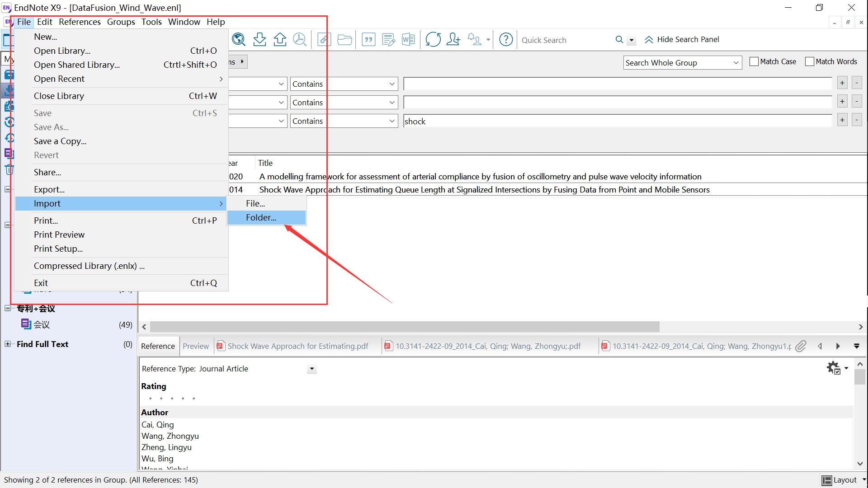Image resolution: width=868 pixels, height=488 pixels.
Task: Enable the Match Case checkbox
Action: (754, 61)
